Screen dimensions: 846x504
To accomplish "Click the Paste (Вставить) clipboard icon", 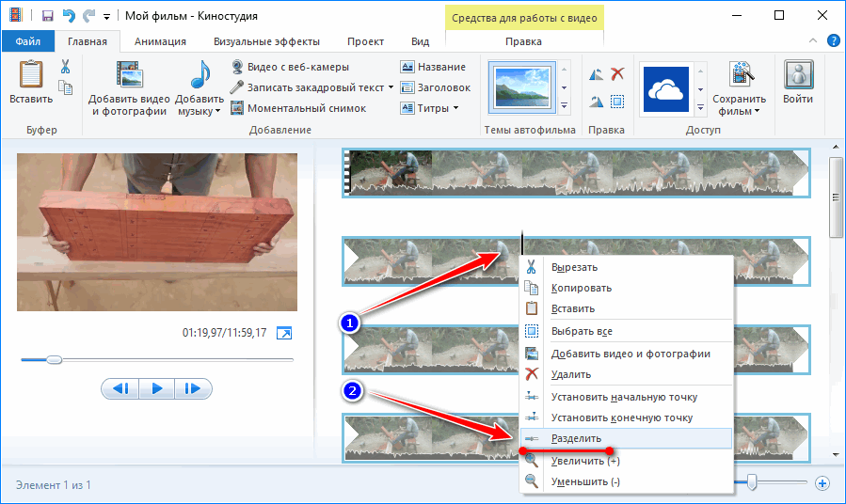I will click(31, 74).
